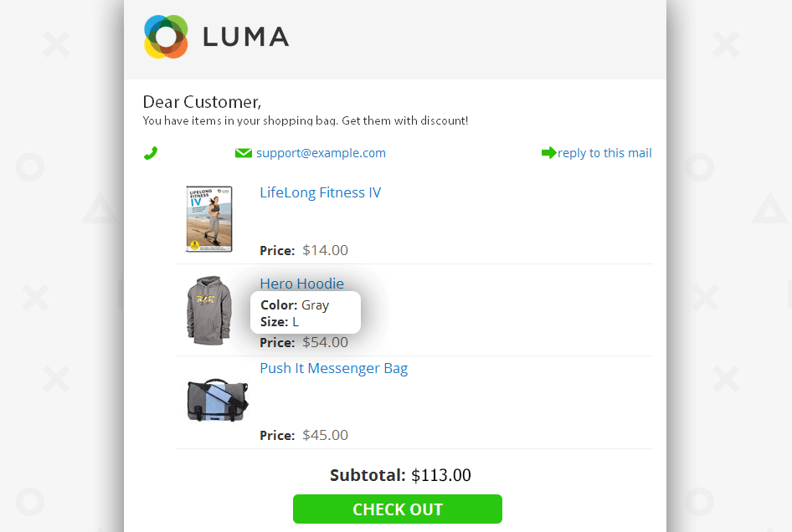Click the $45.00 Messenger Bag price
This screenshot has width=792, height=532.
pyautogui.click(x=326, y=435)
